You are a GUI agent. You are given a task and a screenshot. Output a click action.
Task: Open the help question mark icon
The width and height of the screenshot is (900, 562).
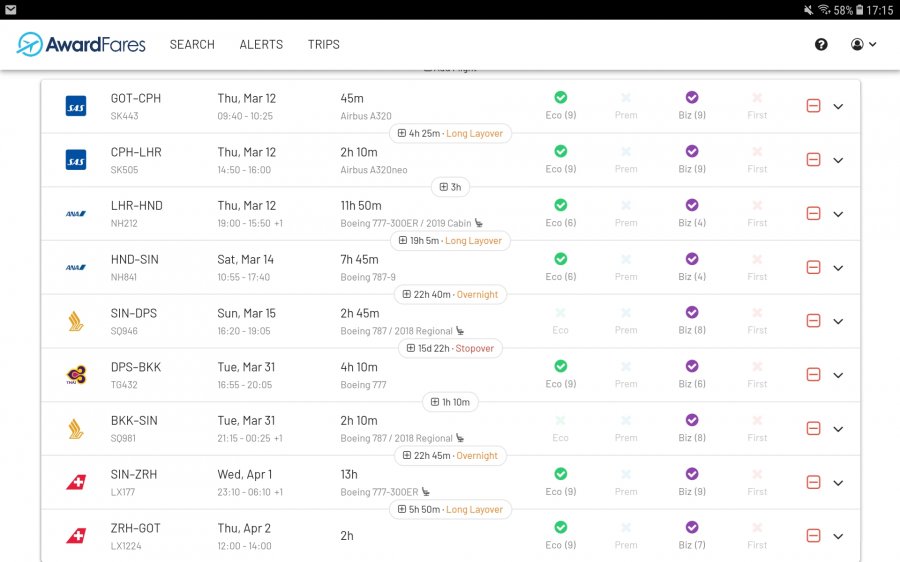click(821, 45)
